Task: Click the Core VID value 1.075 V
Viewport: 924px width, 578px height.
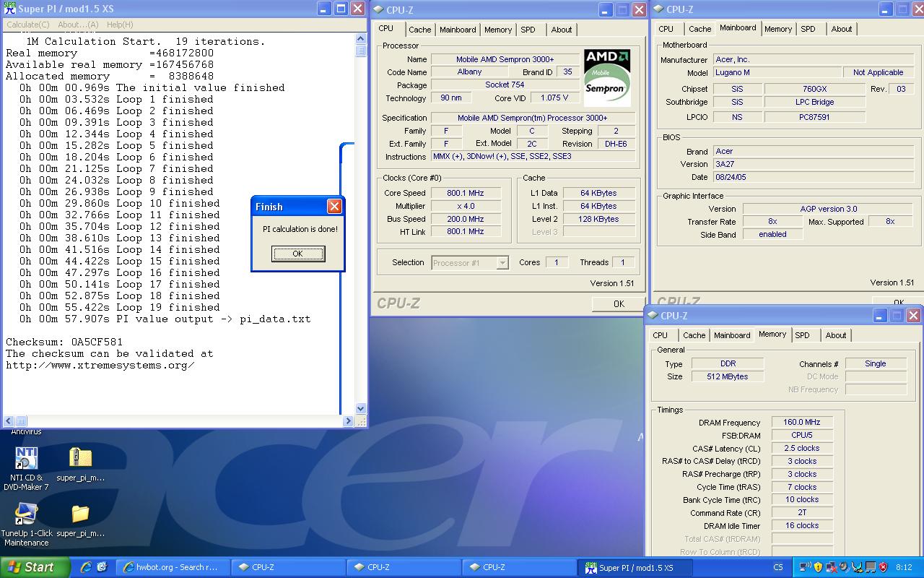Action: click(554, 98)
